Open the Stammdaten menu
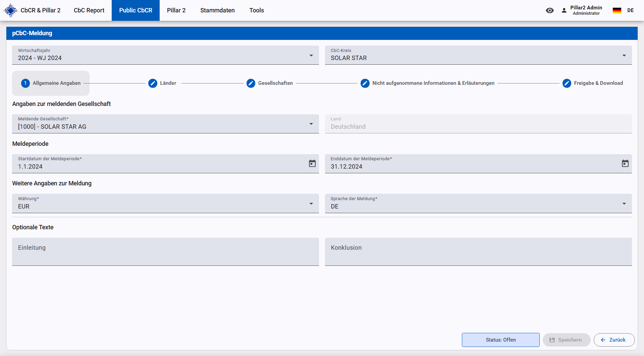The width and height of the screenshot is (644, 356). point(217,10)
